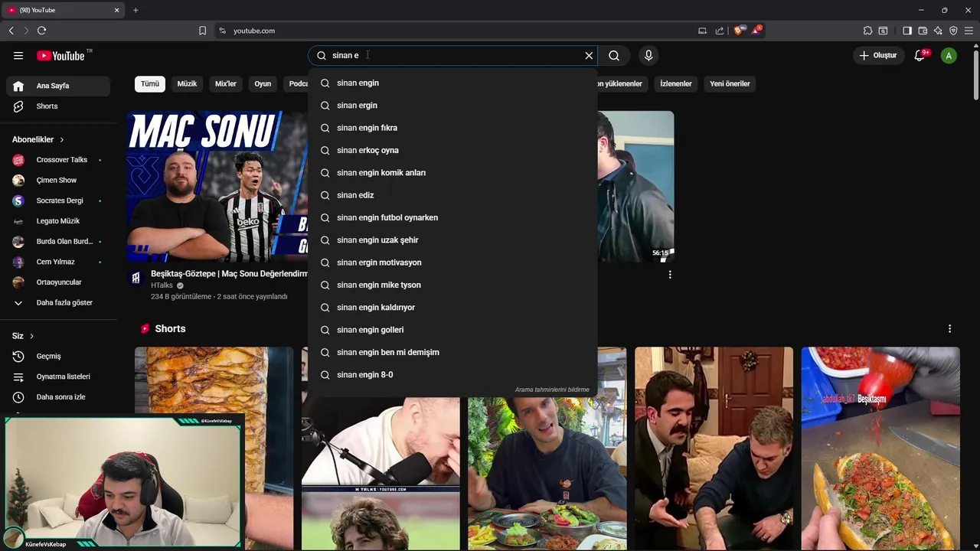This screenshot has height=551, width=980.
Task: Open the browser extensions puzzle icon
Action: coord(867,31)
